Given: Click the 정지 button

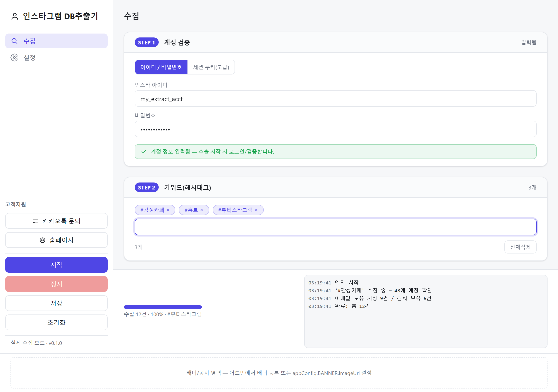Looking at the screenshot, I should (56, 284).
